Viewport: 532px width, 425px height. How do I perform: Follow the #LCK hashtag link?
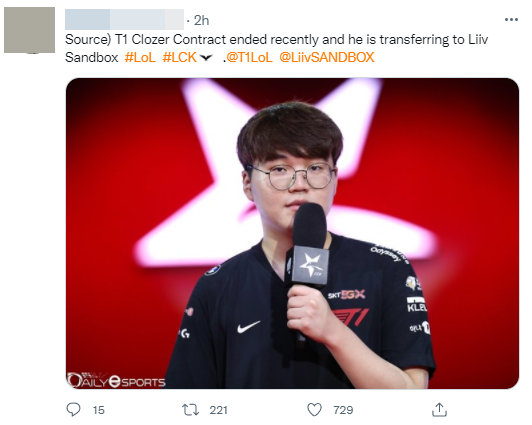click(x=179, y=57)
